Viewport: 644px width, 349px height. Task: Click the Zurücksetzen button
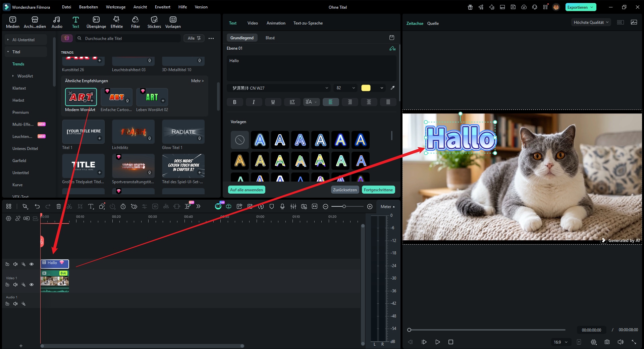[x=345, y=190]
